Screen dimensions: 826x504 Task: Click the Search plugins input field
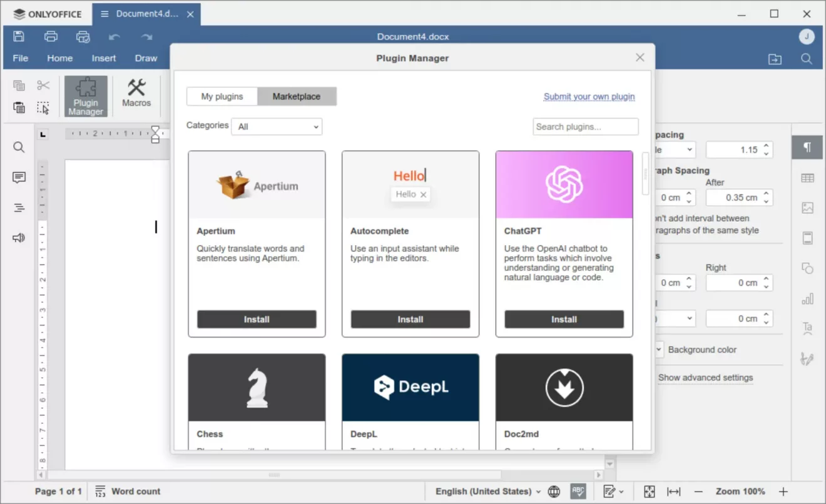click(586, 126)
